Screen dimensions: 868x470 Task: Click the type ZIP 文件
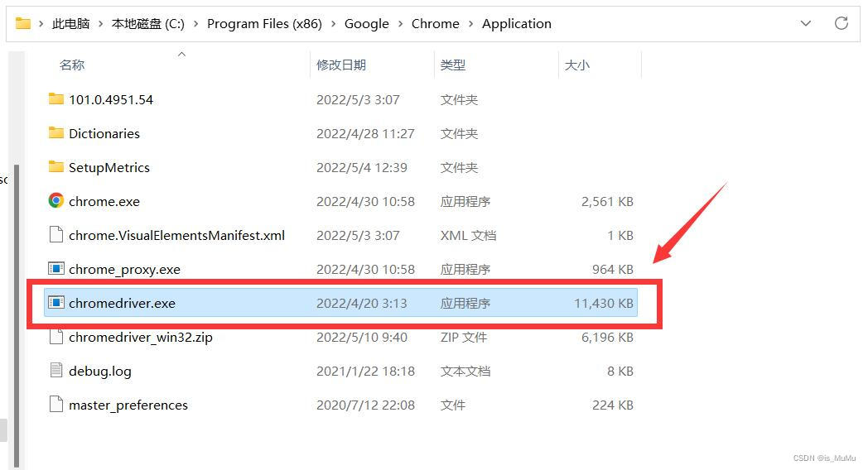coord(463,337)
